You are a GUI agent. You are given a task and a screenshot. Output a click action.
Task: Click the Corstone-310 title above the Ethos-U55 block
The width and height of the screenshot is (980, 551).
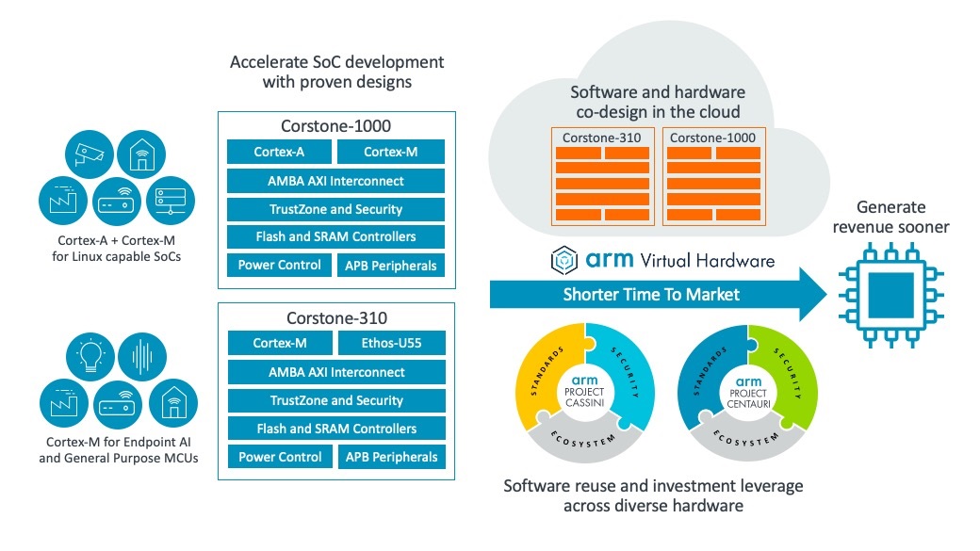pyautogui.click(x=337, y=318)
